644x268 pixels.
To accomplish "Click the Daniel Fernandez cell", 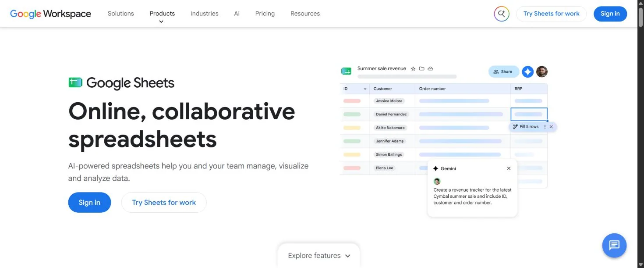I will click(391, 114).
